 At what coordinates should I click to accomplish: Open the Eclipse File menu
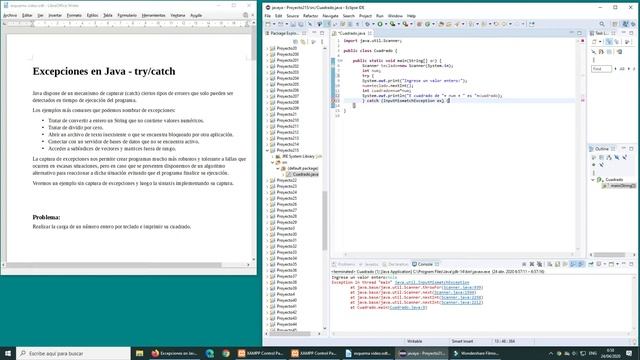point(268,16)
